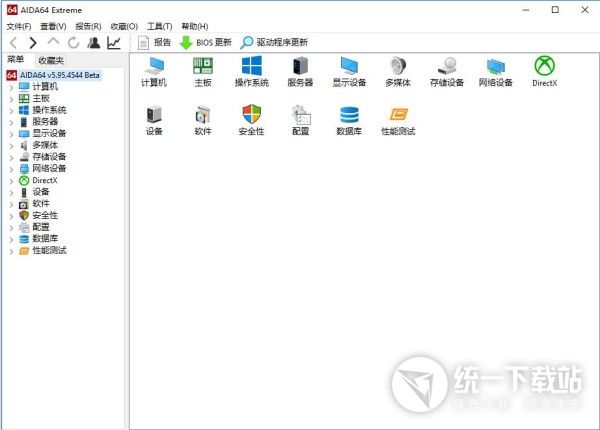600x430 pixels.
Task: Select 安全性 in the sidebar tree
Action: pos(45,215)
